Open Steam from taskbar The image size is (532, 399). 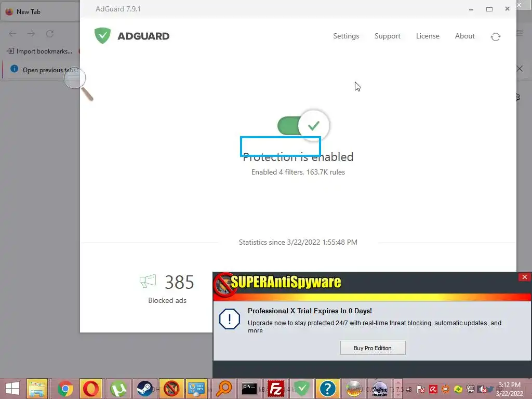144,389
